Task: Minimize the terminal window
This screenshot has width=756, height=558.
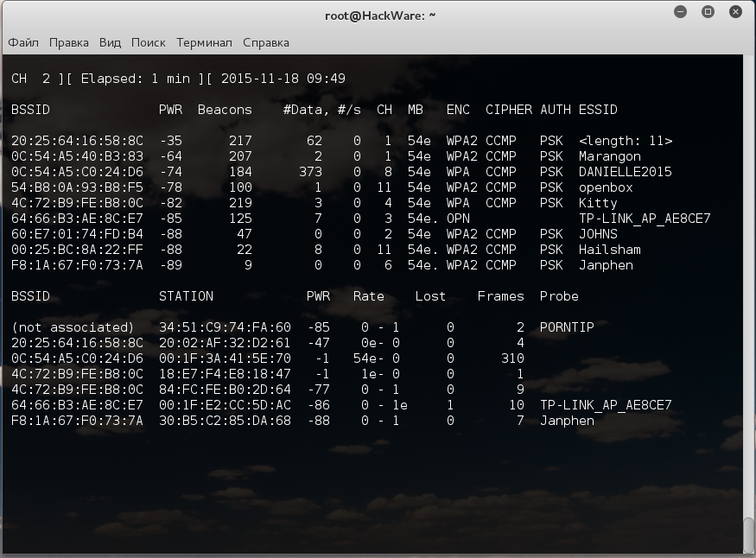Action: [682, 14]
